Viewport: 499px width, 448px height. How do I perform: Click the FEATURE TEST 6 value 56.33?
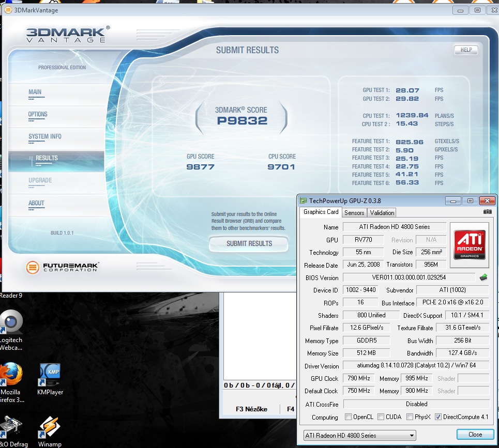407,182
